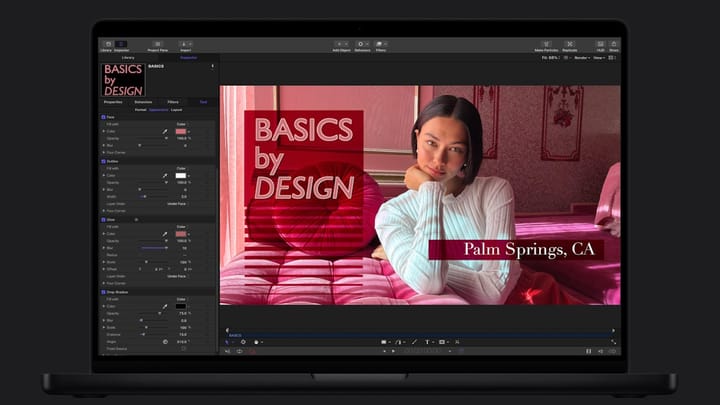Toggle the Drop Shadow section checkbox
The height and width of the screenshot is (405, 720).
[103, 292]
